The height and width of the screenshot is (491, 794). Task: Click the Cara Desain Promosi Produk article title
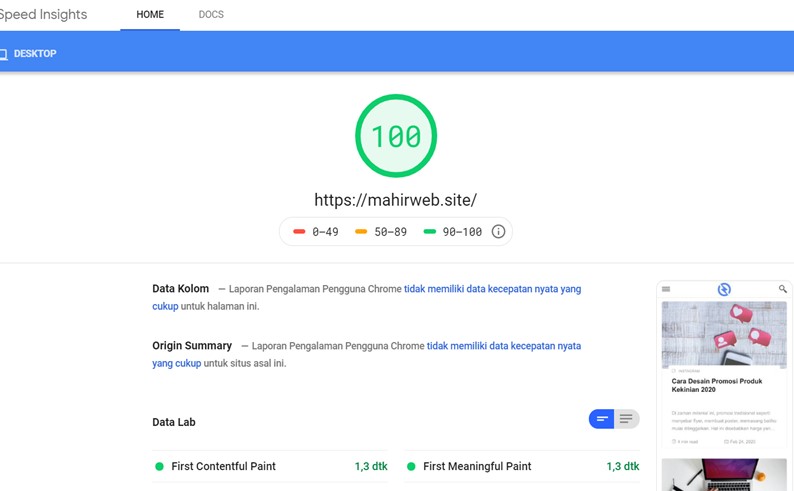(x=716, y=385)
